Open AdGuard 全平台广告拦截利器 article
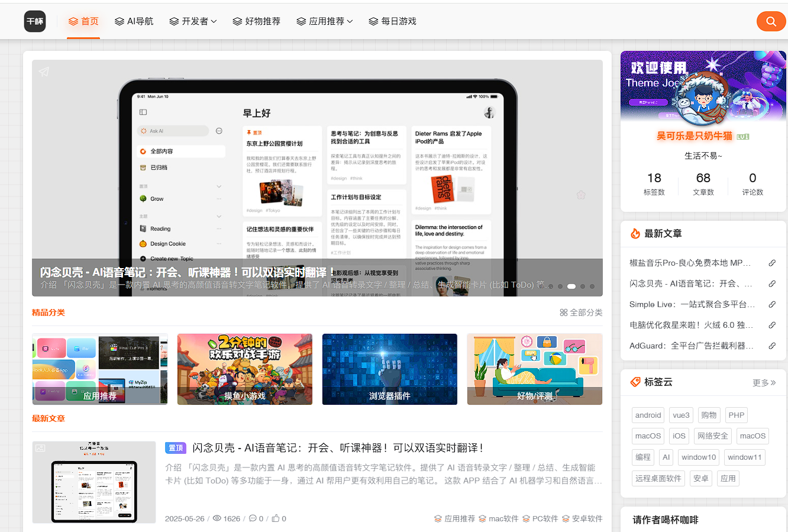Screen dimensions: 788x532 pyautogui.click(x=692, y=346)
